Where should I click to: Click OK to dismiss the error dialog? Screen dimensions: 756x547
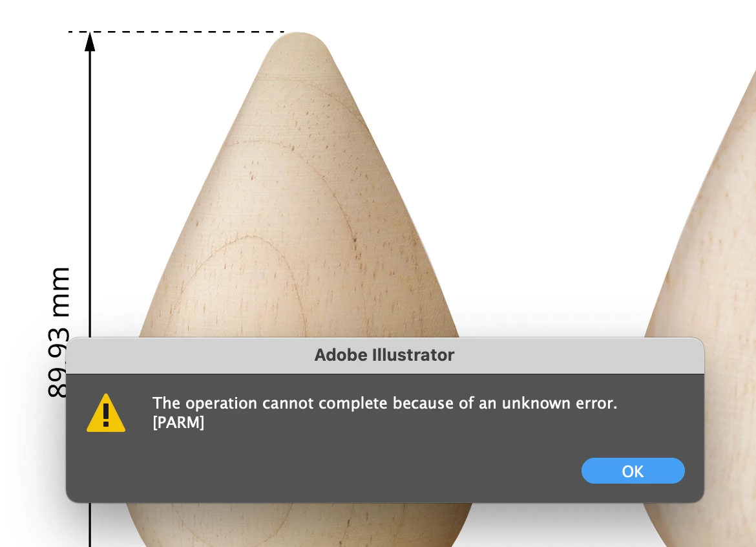(x=633, y=471)
